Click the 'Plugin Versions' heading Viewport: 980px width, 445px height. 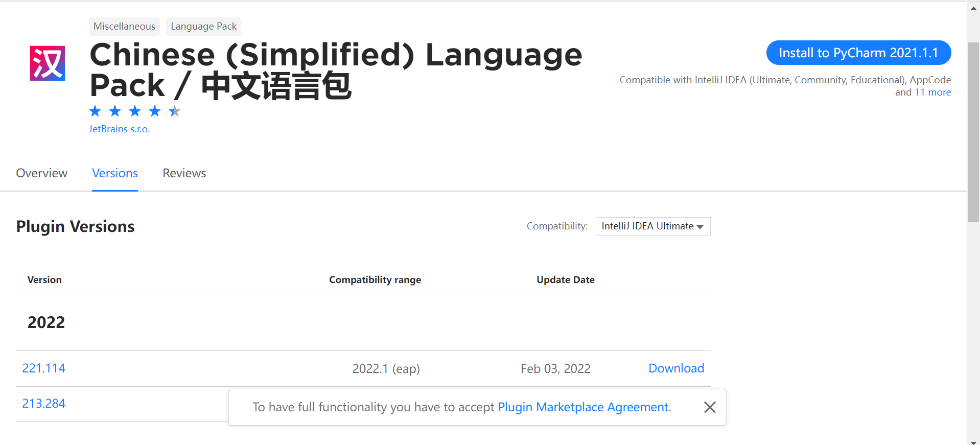point(76,226)
